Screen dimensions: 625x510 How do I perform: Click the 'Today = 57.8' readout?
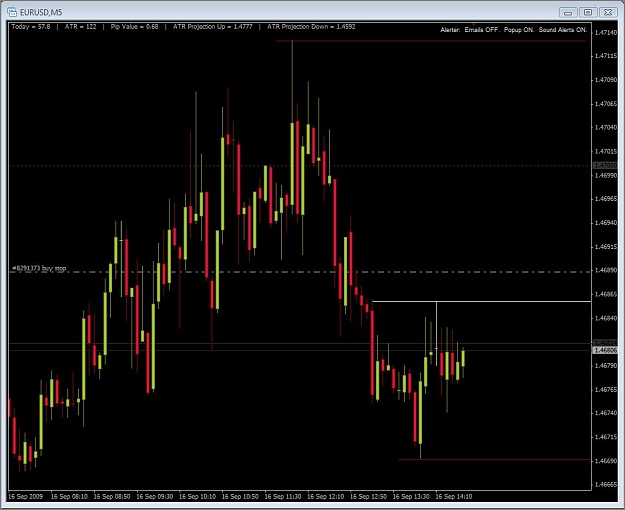pyautogui.click(x=31, y=27)
